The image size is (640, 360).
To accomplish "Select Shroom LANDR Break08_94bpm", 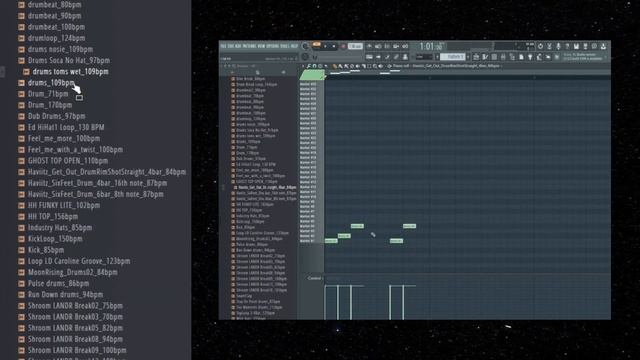I will [75, 339].
